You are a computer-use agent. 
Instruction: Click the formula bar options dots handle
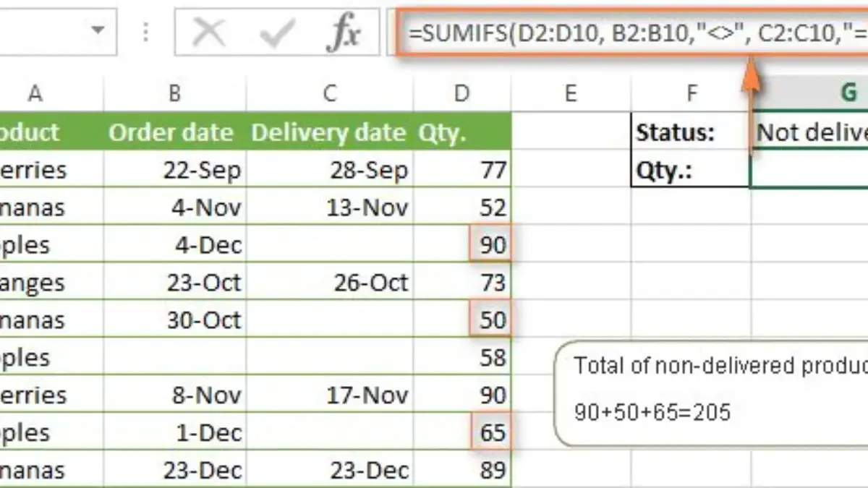click(147, 32)
